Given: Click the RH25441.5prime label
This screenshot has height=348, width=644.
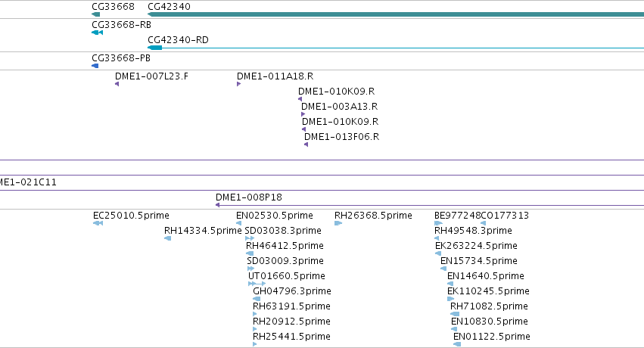Looking at the screenshot, I should [x=291, y=337].
